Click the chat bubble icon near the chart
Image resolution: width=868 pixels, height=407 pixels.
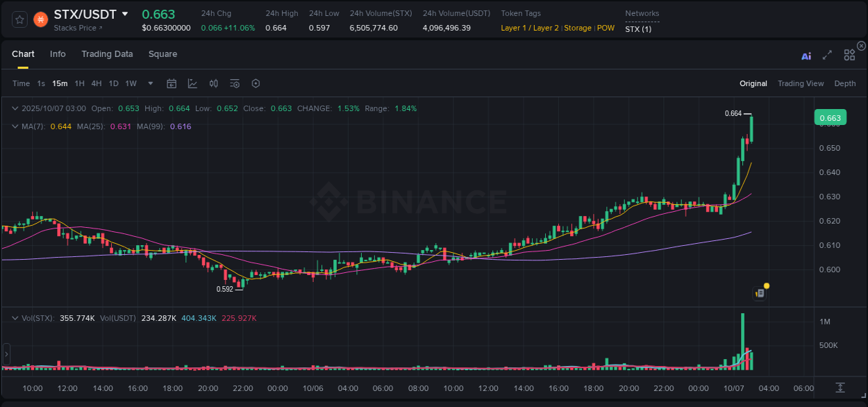760,292
